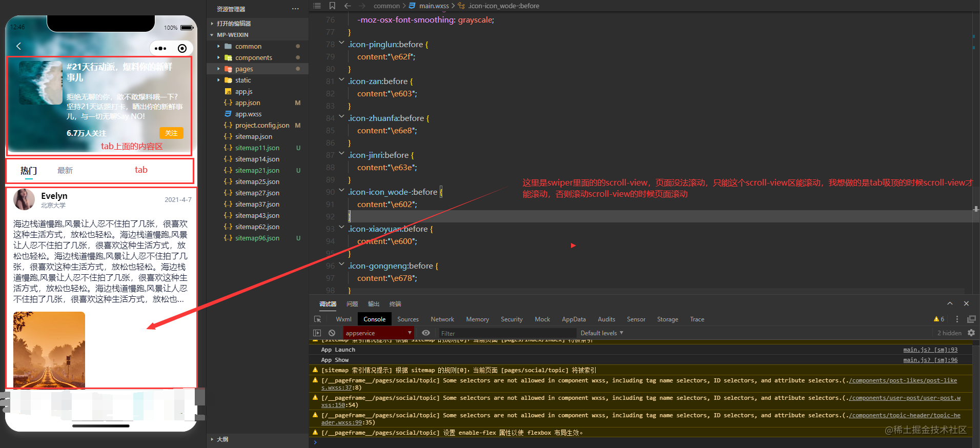Click the app.js file icon

[x=228, y=91]
